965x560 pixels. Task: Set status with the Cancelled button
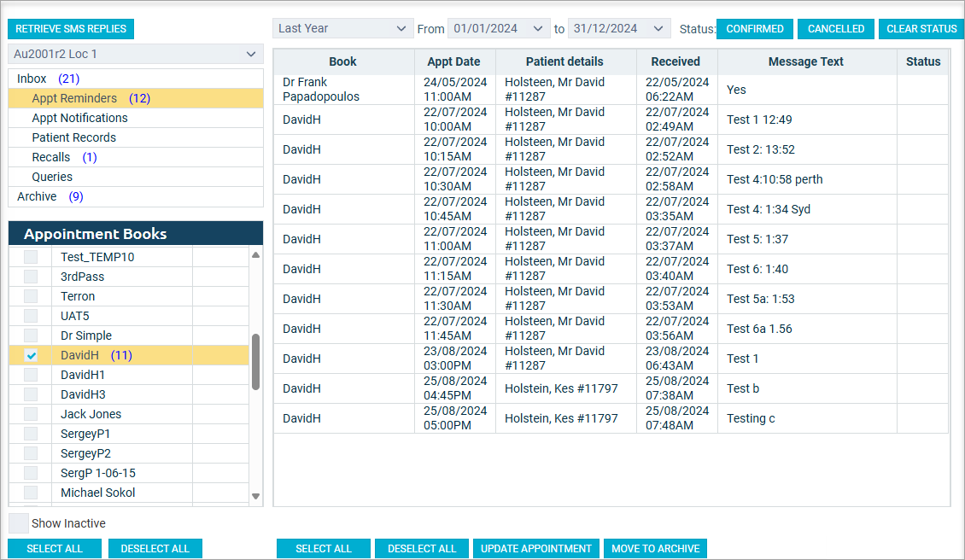click(836, 29)
